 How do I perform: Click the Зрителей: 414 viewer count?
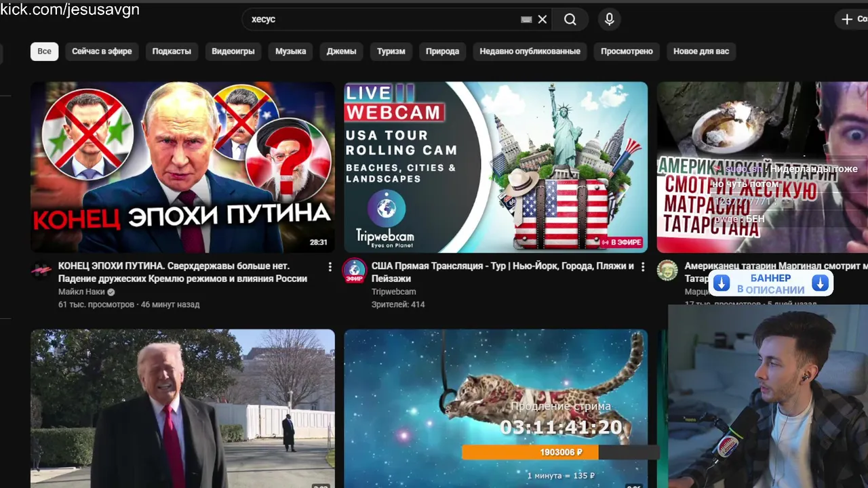tap(398, 305)
